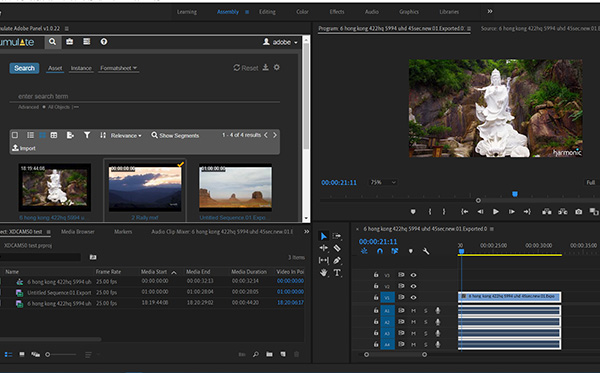Screen dimensions: 600x373
Task: Open the Formatsheet dropdown
Action: (x=118, y=68)
